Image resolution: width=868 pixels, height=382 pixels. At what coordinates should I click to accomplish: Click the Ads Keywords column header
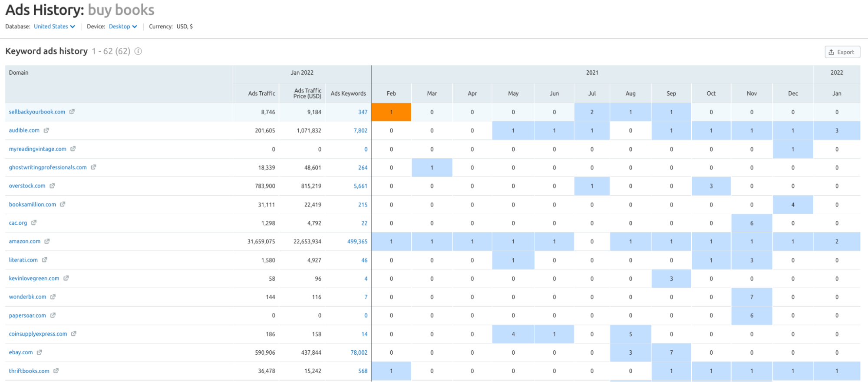(x=348, y=93)
